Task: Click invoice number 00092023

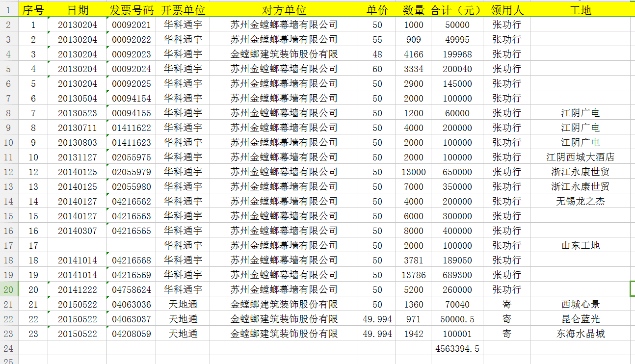Action: 132,54
